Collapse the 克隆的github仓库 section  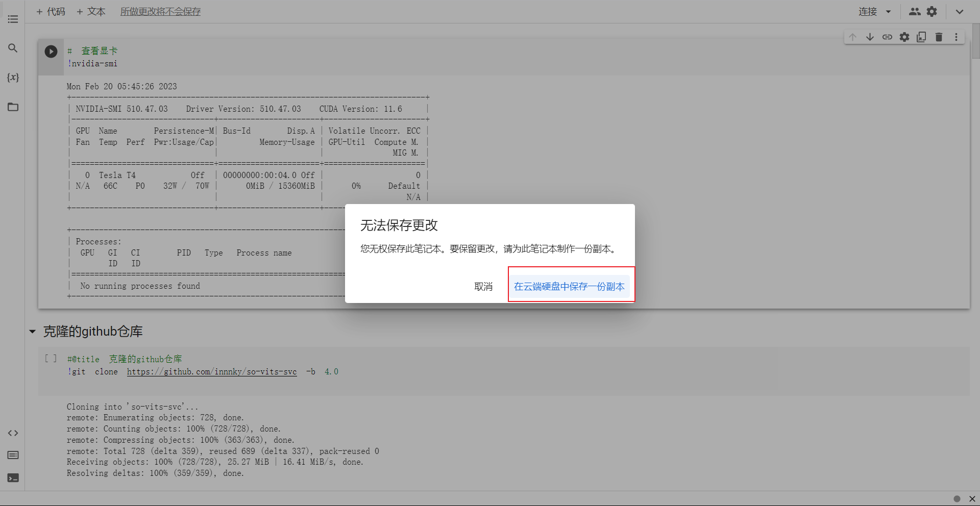(x=33, y=332)
